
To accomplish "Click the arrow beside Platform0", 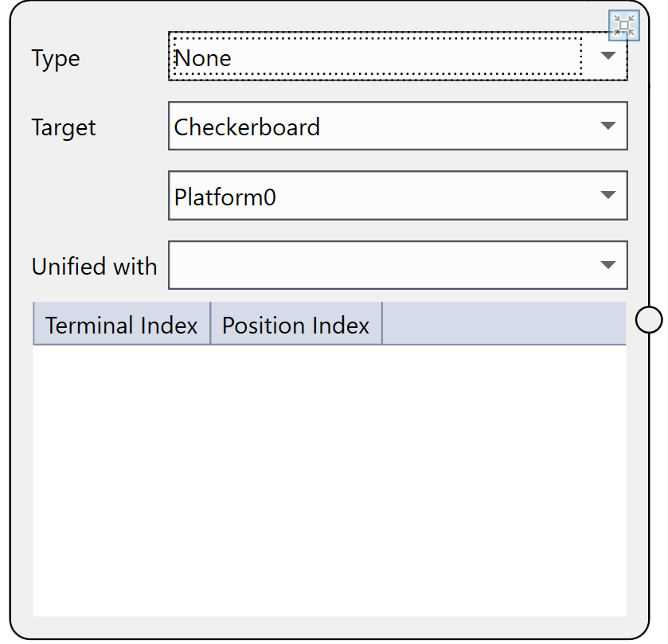I will coord(608,196).
